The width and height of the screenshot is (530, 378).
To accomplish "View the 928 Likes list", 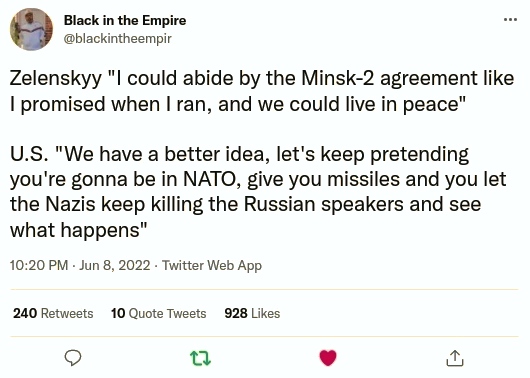I will (x=252, y=313).
